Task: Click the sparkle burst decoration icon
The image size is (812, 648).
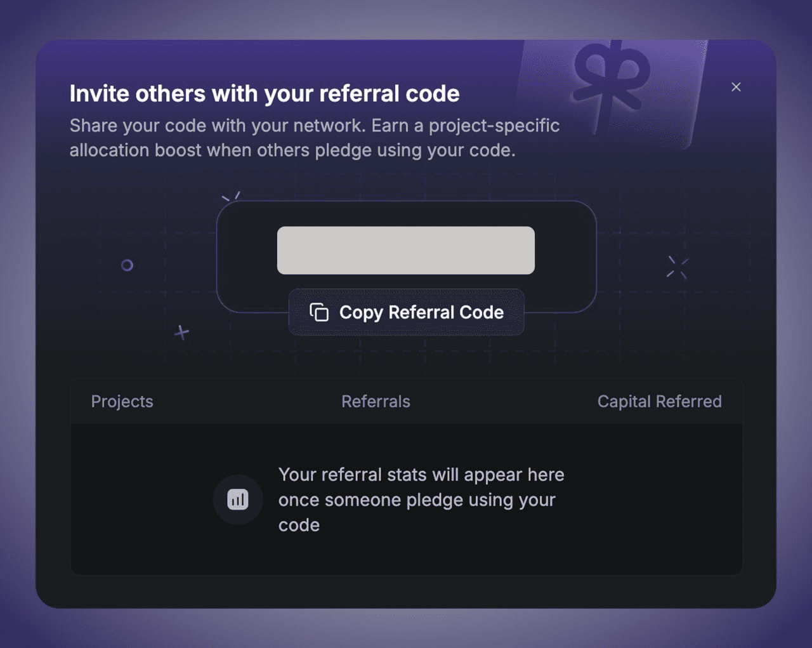Action: [x=677, y=267]
